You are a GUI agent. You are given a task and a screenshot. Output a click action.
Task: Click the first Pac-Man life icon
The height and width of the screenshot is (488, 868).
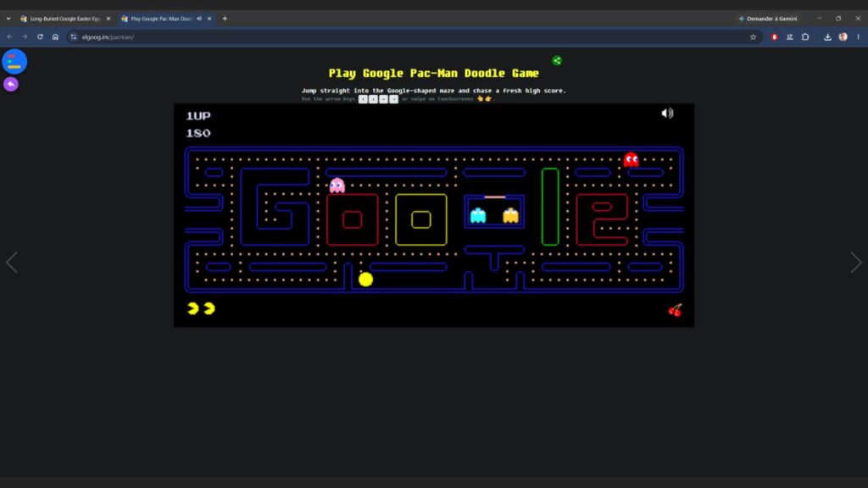point(192,308)
